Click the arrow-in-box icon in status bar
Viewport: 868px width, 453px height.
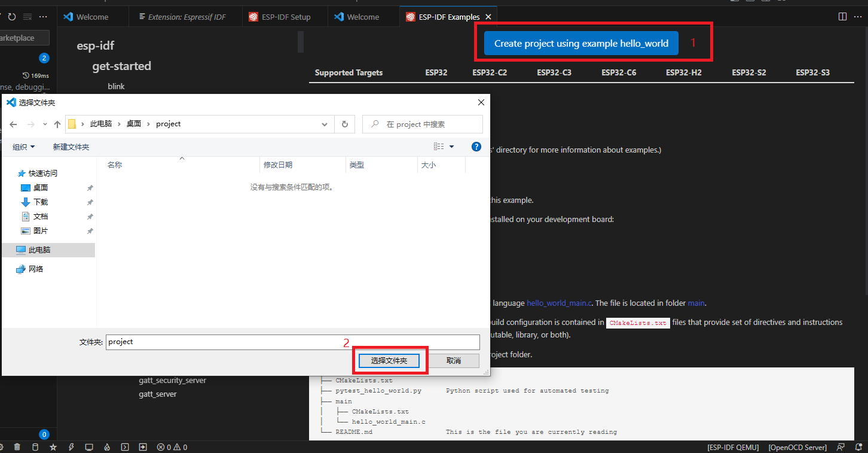pos(143,447)
